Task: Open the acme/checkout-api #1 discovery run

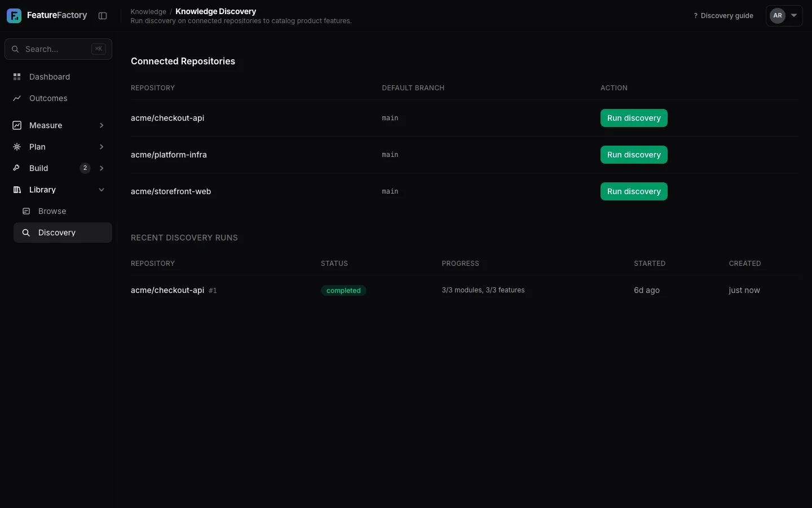Action: click(x=174, y=290)
